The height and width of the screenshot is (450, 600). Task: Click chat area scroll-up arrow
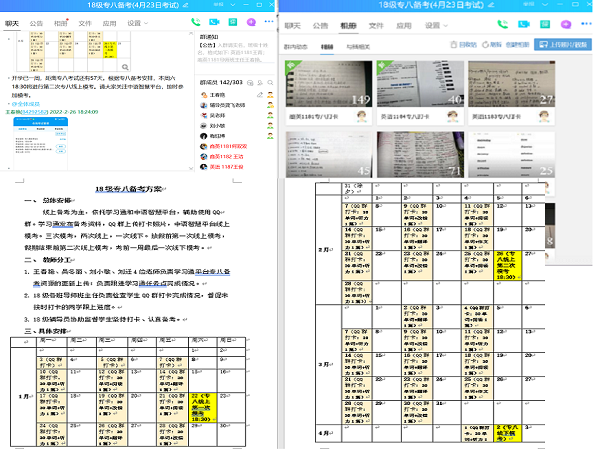(x=191, y=34)
